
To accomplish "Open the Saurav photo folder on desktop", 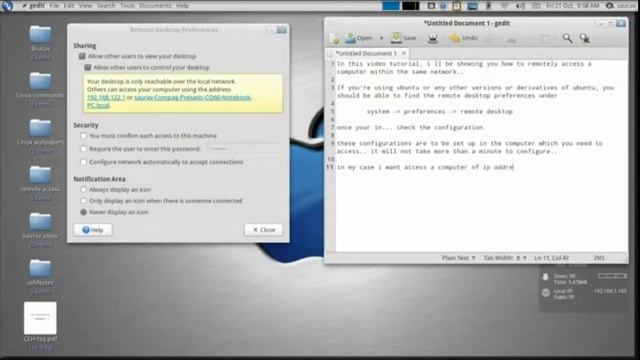I will [40, 222].
